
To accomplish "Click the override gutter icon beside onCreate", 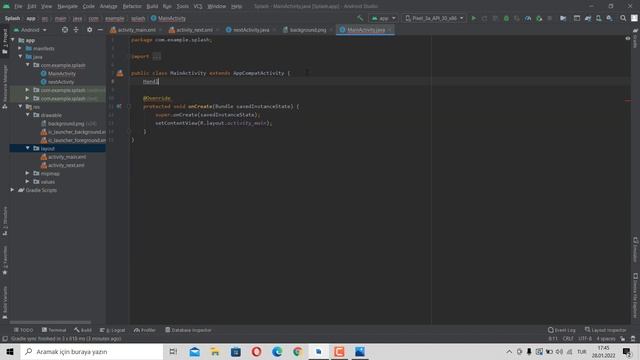I will click(119, 106).
